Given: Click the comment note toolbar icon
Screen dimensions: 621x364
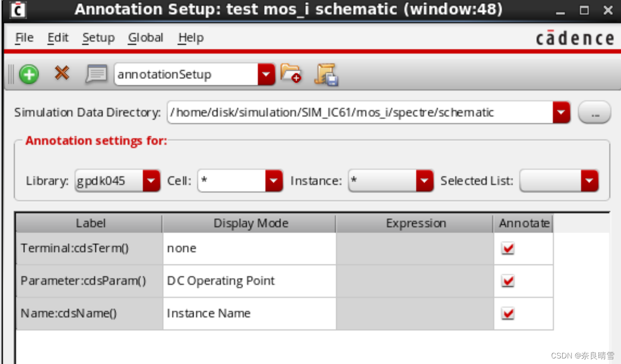Looking at the screenshot, I should pyautogui.click(x=97, y=74).
